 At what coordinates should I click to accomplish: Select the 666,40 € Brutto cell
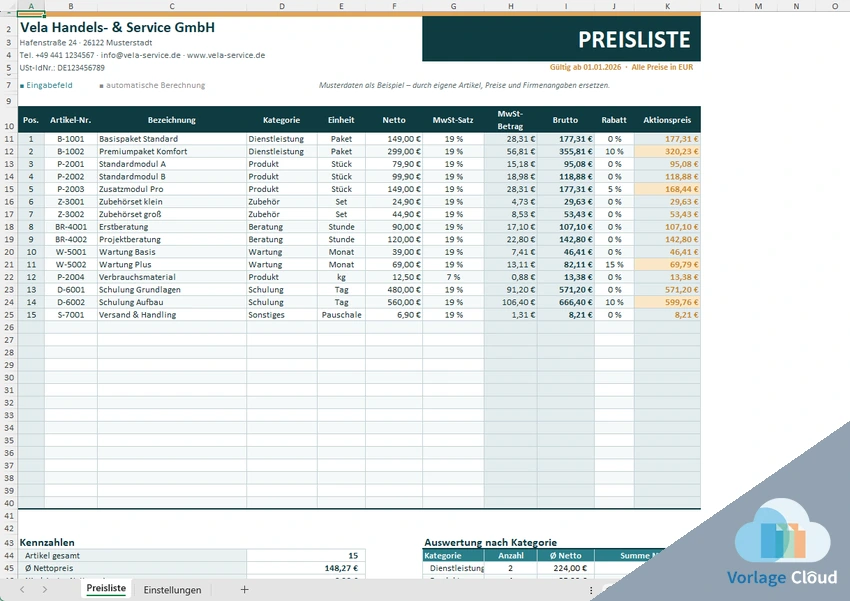tap(566, 302)
